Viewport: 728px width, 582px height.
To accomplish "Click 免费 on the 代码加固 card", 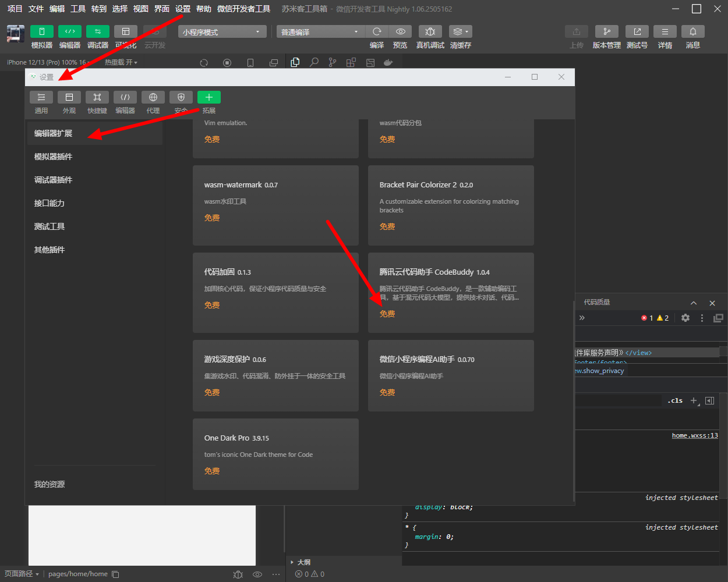I will point(212,305).
